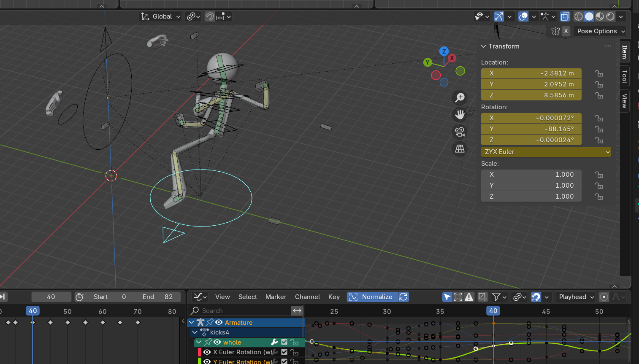Click the lock icon beside Rotation Z

599,140
